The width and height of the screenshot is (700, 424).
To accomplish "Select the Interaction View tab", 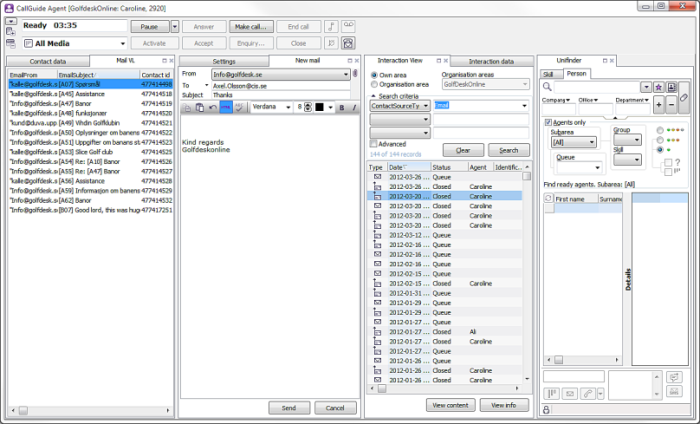I will coord(400,60).
